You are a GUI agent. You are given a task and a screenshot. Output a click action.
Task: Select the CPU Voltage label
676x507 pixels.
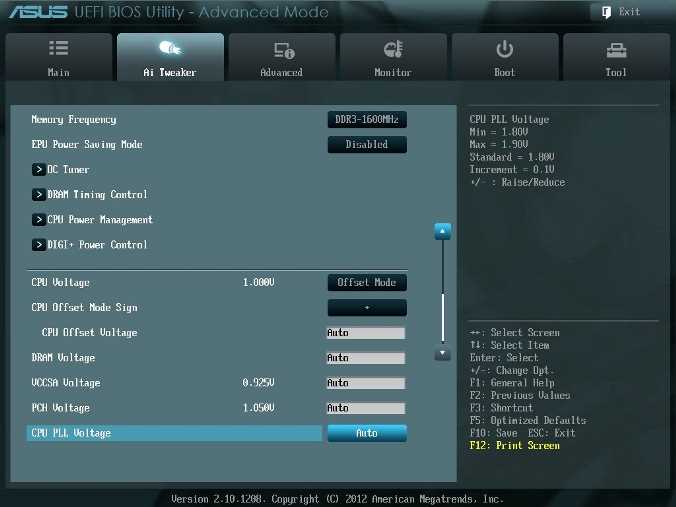coord(60,282)
